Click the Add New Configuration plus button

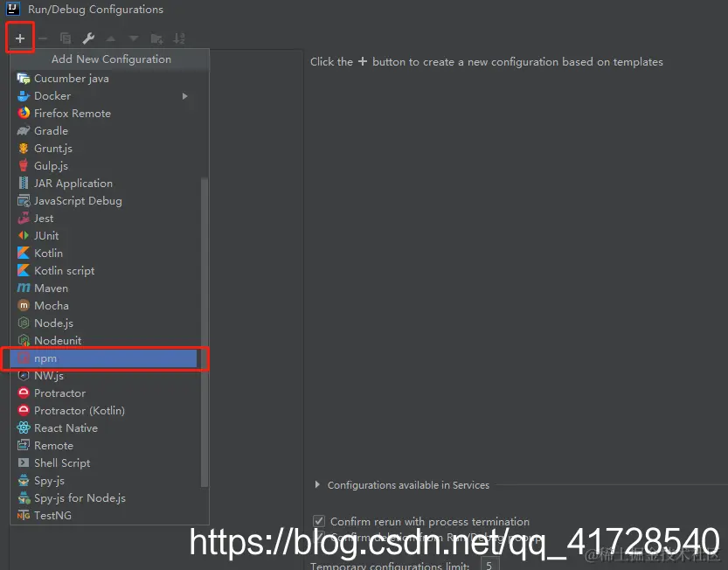click(20, 38)
